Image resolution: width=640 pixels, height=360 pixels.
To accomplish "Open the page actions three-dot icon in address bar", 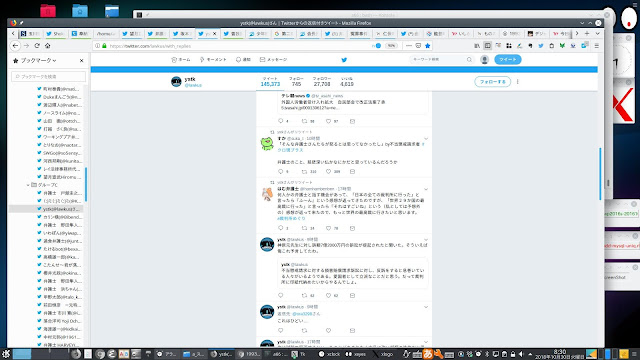I will point(409,46).
